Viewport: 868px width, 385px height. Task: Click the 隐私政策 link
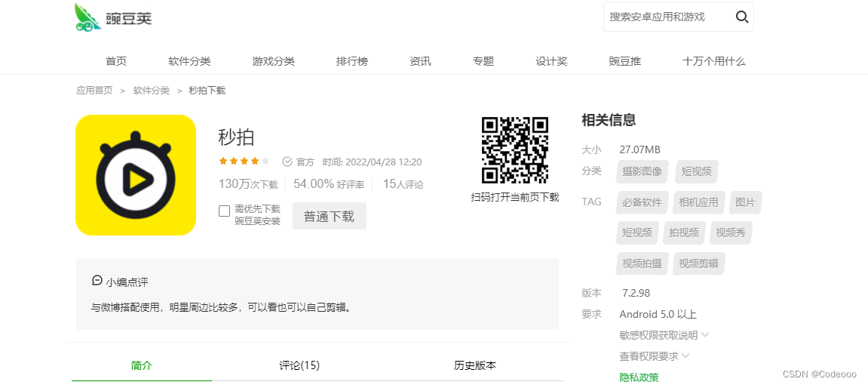639,377
